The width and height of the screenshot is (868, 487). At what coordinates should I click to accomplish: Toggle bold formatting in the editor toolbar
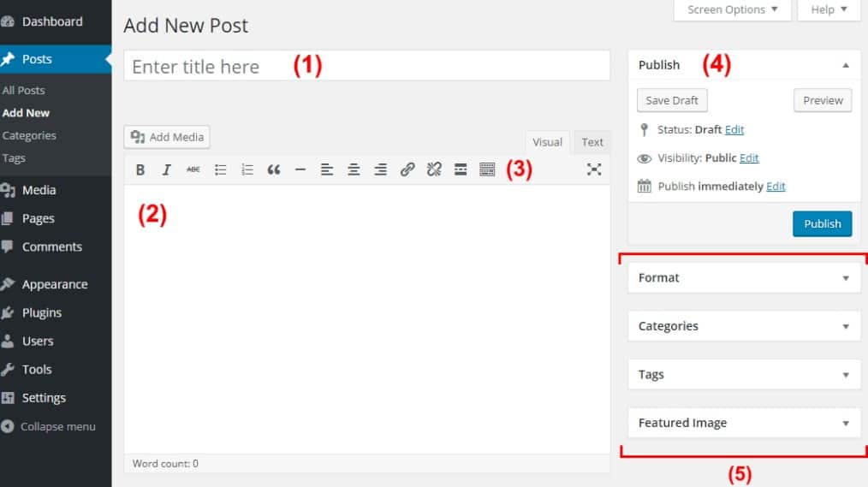(140, 169)
